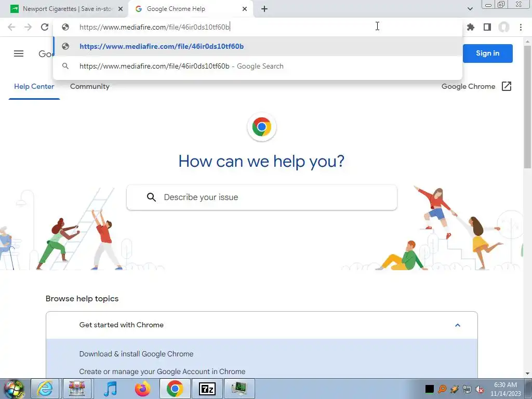The image size is (532, 399).
Task: Open the hamburger main menu
Action: click(x=19, y=54)
